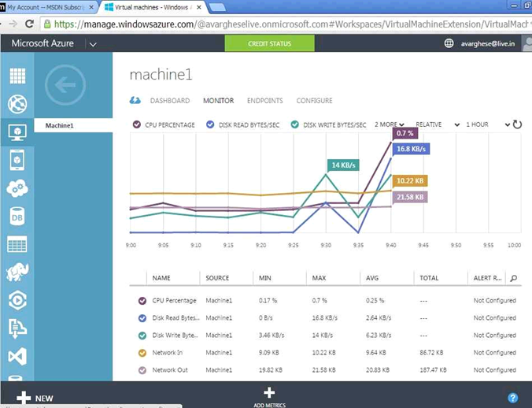Image resolution: width=532 pixels, height=408 pixels.
Task: Click the 14 KB/s chart data label
Action: coord(343,165)
